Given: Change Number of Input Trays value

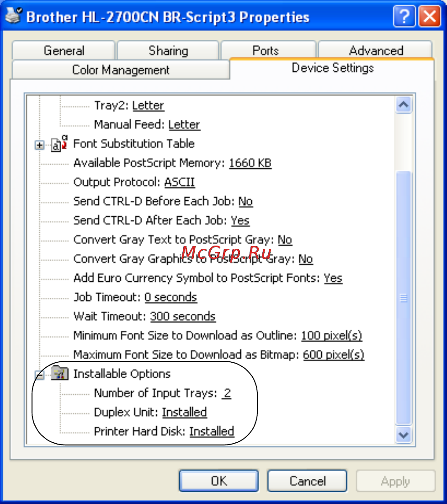Looking at the screenshot, I should pyautogui.click(x=227, y=393).
